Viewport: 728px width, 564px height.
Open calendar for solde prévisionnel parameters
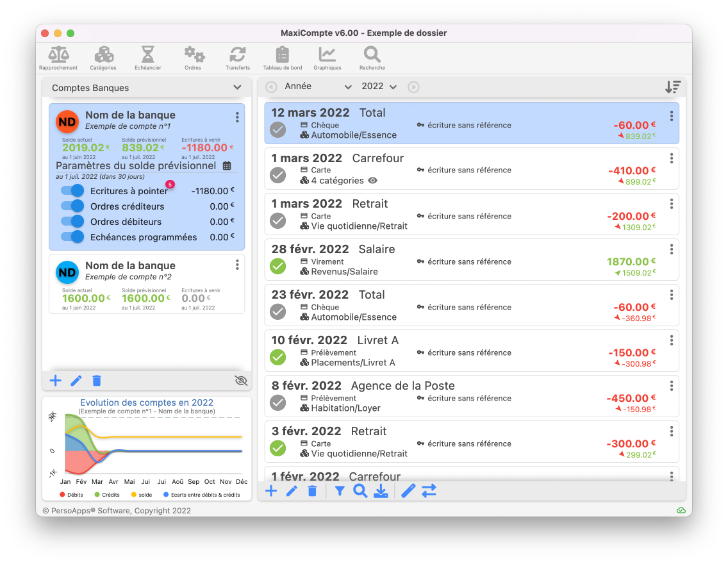point(227,166)
